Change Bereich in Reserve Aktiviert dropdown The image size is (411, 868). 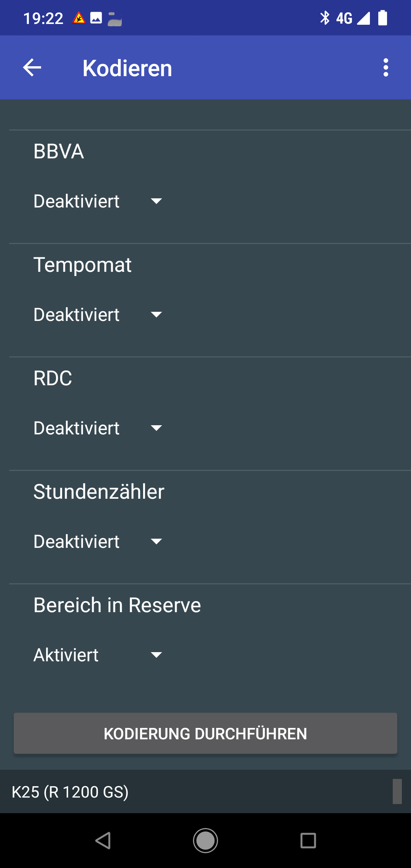point(98,655)
